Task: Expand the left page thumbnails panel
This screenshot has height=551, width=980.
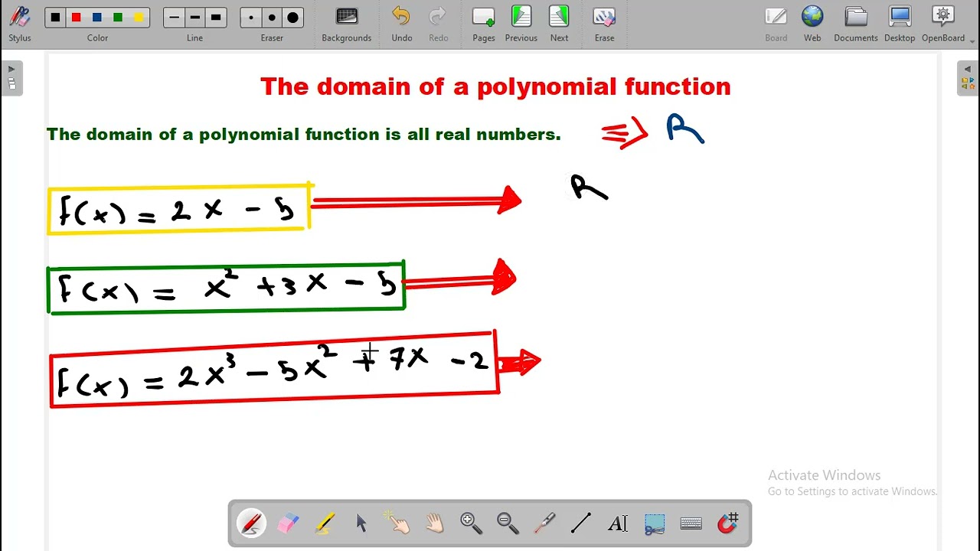Action: tap(11, 78)
